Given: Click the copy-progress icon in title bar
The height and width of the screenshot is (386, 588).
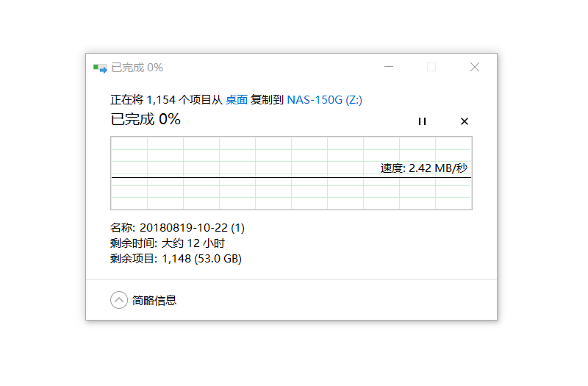Looking at the screenshot, I should pyautogui.click(x=100, y=68).
